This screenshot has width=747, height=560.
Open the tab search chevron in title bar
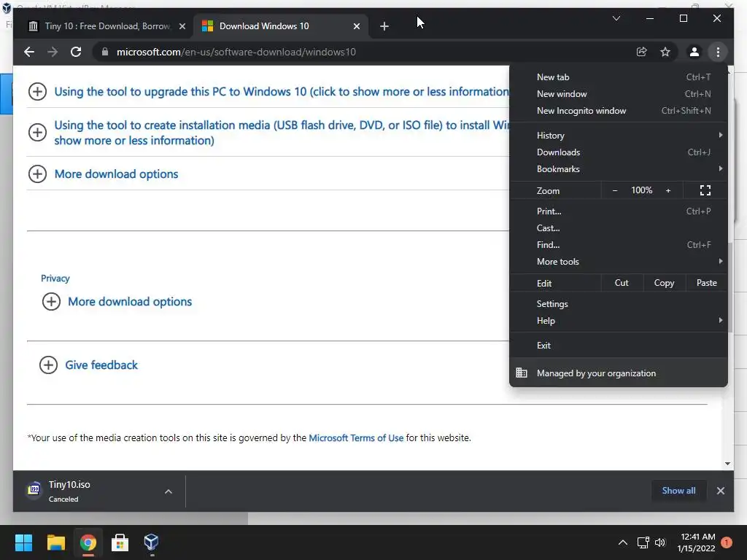coord(616,18)
